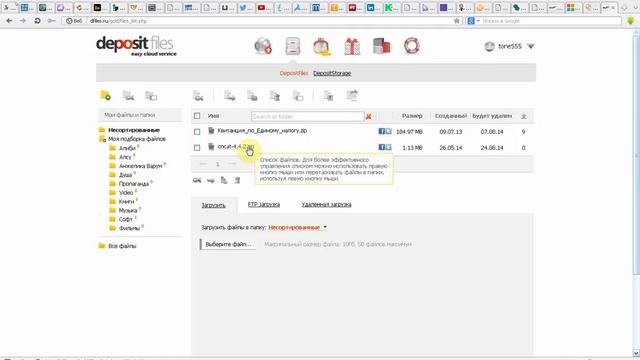Select the DepositFiles sub-navigation item
Image resolution: width=640 pixels, height=360 pixels.
click(x=294, y=73)
